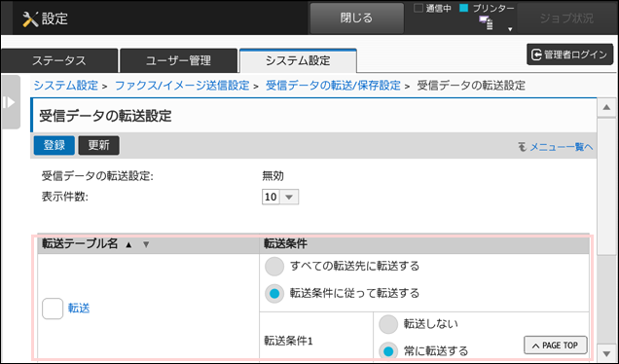Click the 閉じる button

pos(356,18)
